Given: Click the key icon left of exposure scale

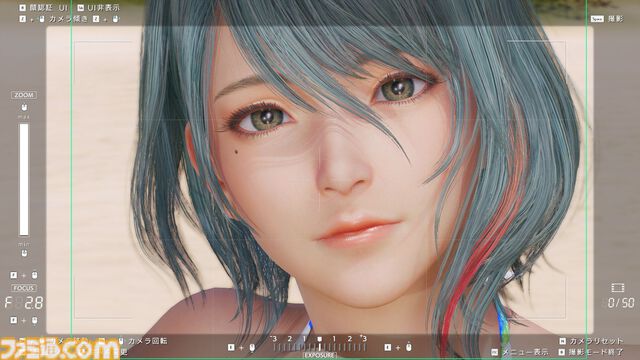Looking at the screenshot, I should tap(231, 347).
